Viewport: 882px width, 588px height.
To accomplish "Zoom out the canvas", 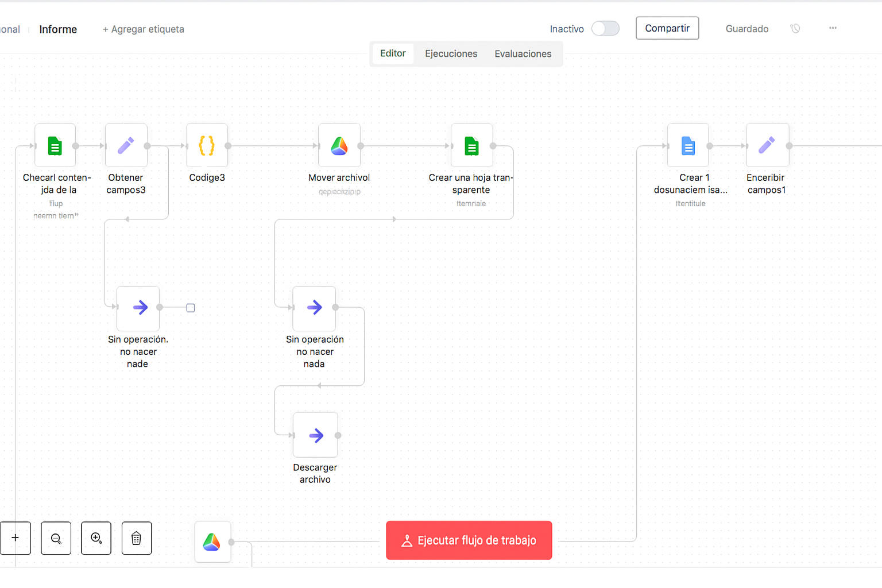I will click(56, 538).
